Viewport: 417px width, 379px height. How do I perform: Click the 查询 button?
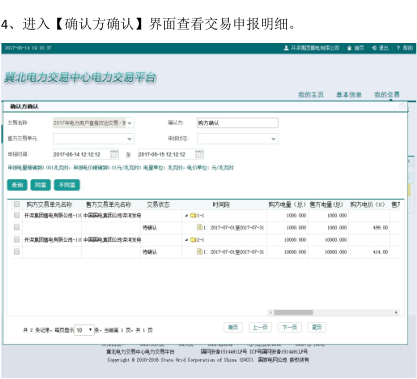[17, 185]
